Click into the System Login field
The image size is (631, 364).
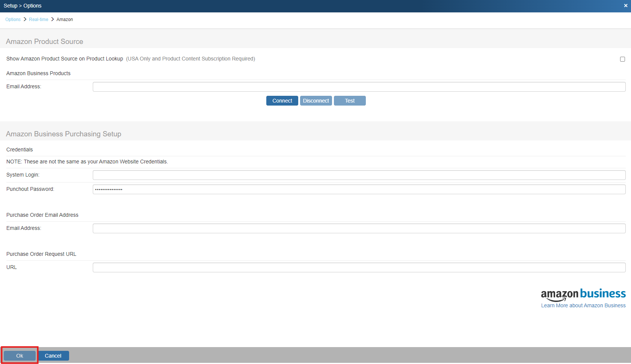359,175
